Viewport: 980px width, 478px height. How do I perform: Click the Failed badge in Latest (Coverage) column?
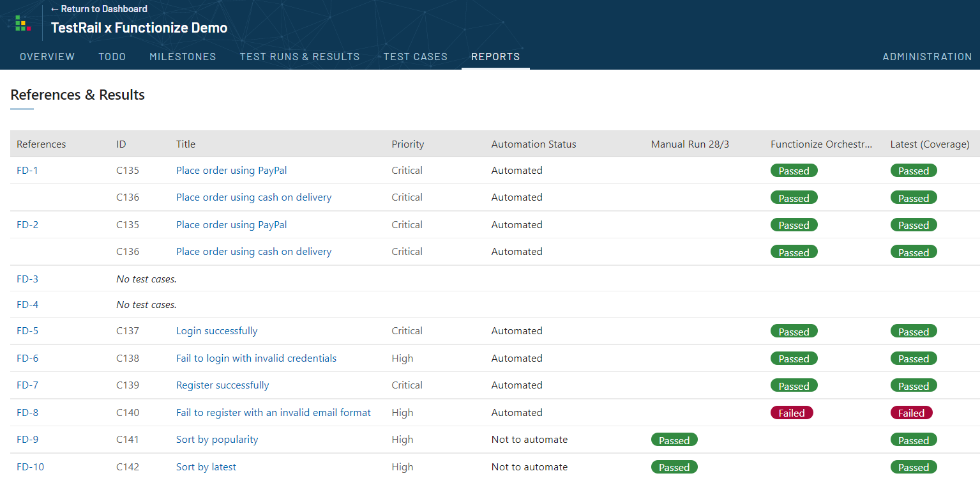coord(912,413)
